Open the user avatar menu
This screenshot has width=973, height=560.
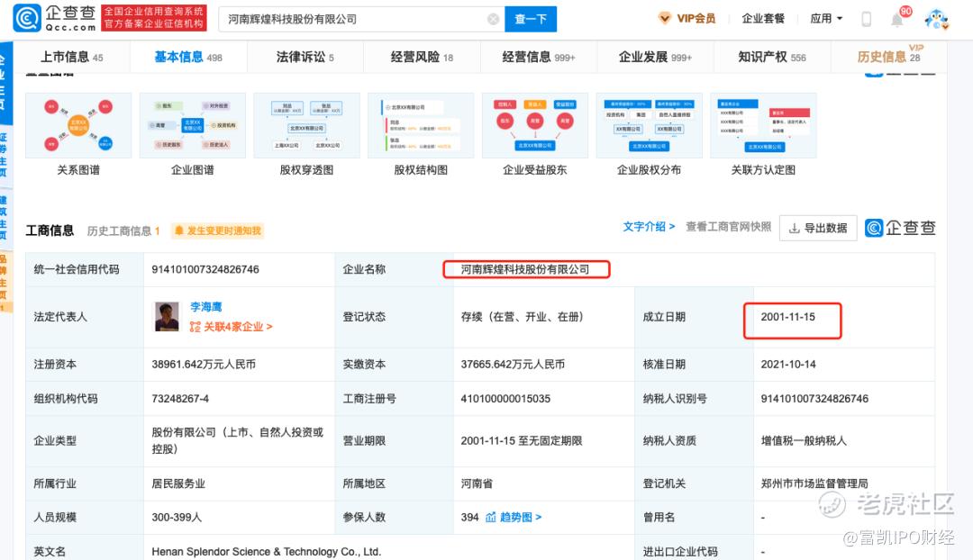936,19
